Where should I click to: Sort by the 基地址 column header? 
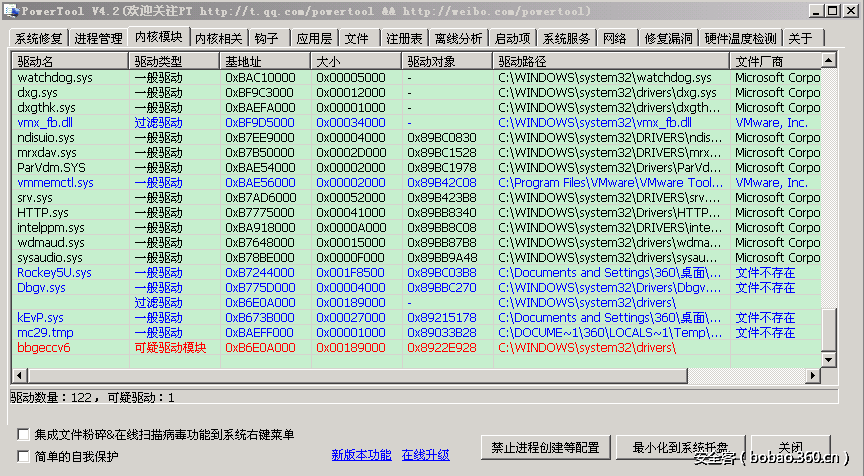(264, 61)
